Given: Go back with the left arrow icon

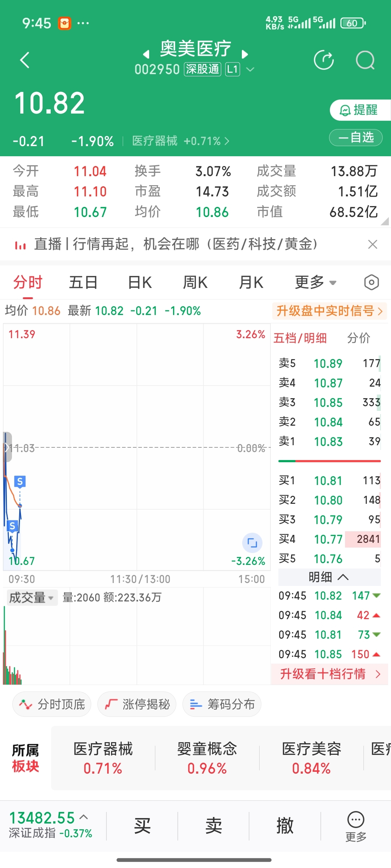Looking at the screenshot, I should (x=25, y=60).
